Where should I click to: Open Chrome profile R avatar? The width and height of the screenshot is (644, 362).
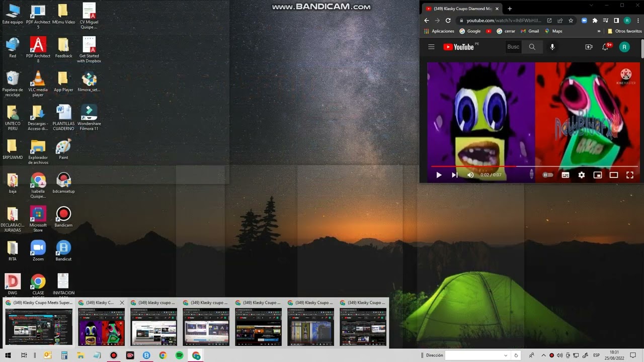tap(627, 21)
